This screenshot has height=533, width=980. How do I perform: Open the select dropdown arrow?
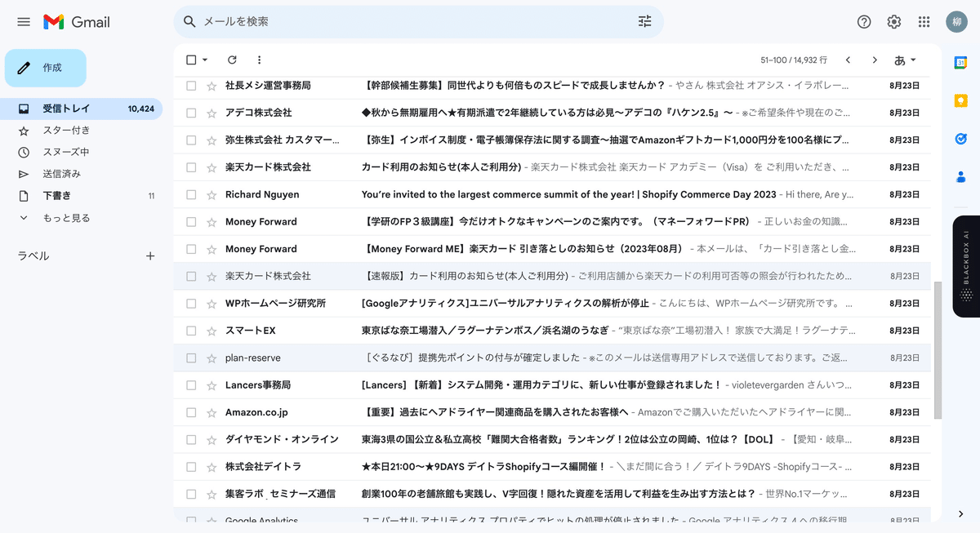pos(205,60)
